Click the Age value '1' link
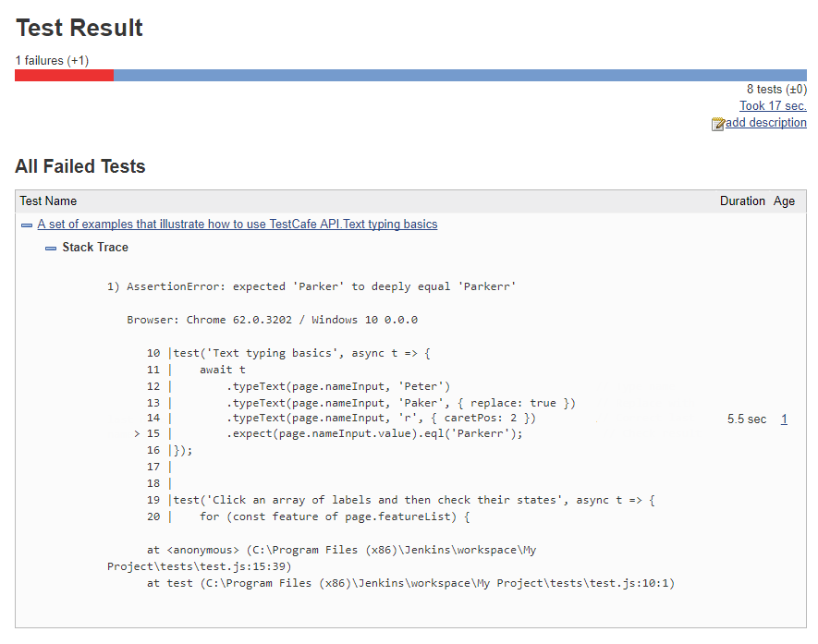The height and width of the screenshot is (644, 818). coord(784,419)
